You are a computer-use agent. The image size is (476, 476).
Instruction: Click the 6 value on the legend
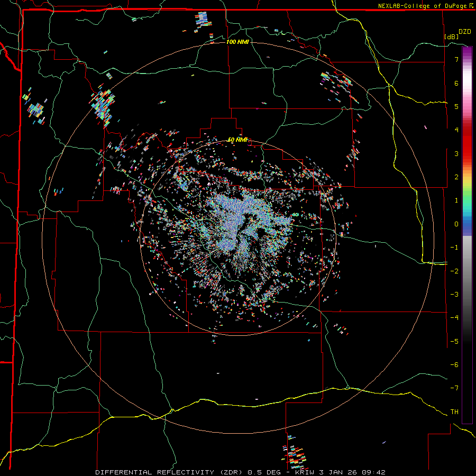tap(456, 83)
